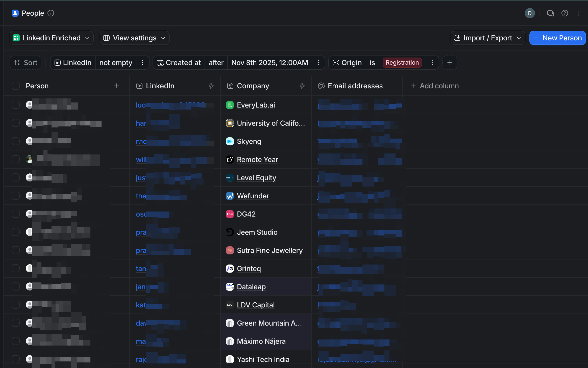This screenshot has height=368, width=588.
Task: Expand the Import / Export menu
Action: coord(487,38)
